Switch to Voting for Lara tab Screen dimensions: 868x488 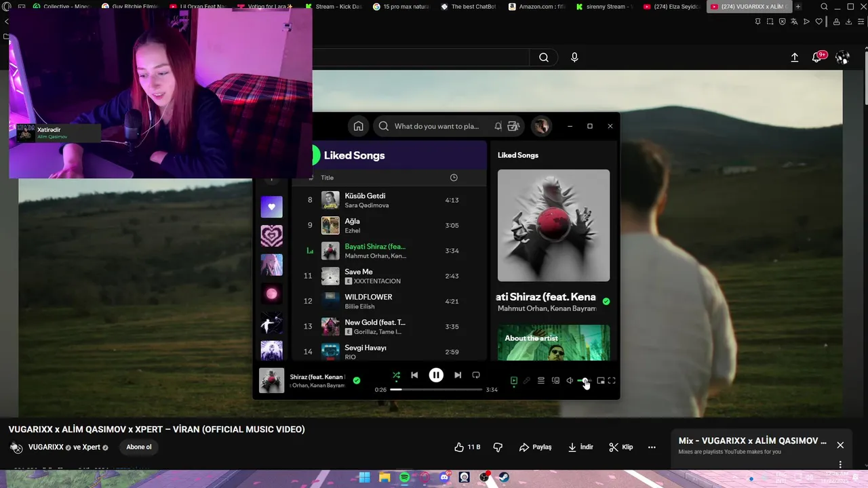coord(266,7)
